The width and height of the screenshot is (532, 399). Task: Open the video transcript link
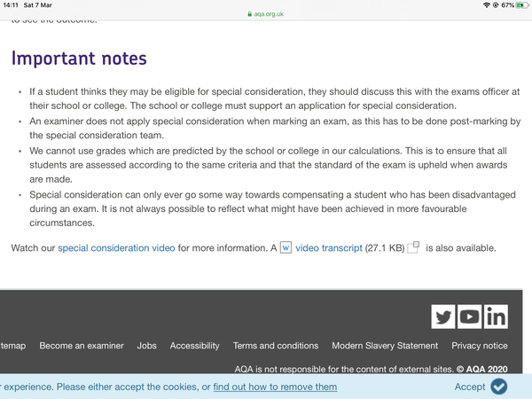[329, 248]
